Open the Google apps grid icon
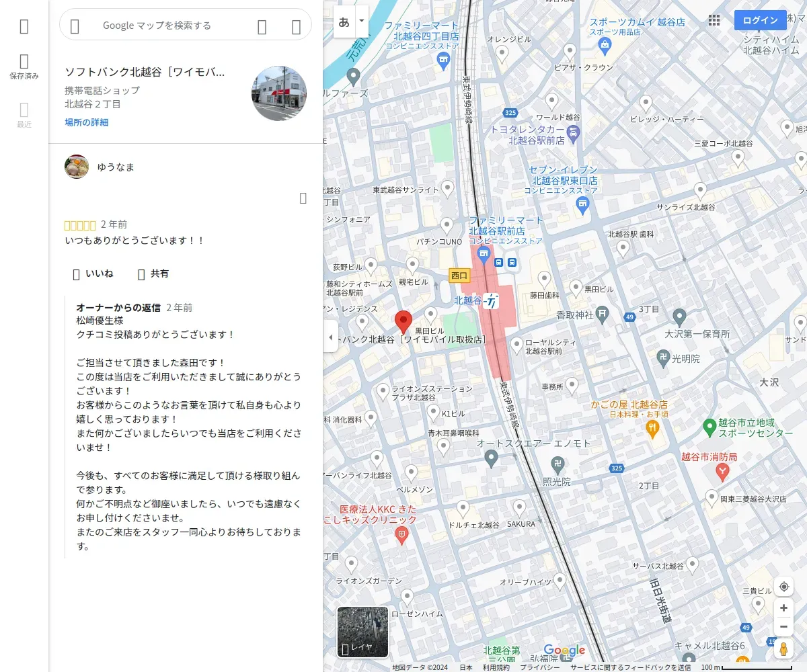The height and width of the screenshot is (672, 807). 714,20
